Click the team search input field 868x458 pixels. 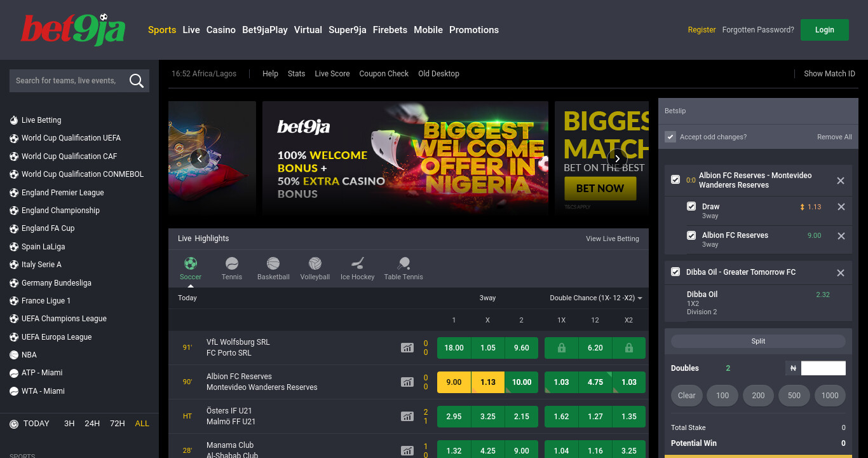pyautogui.click(x=68, y=81)
